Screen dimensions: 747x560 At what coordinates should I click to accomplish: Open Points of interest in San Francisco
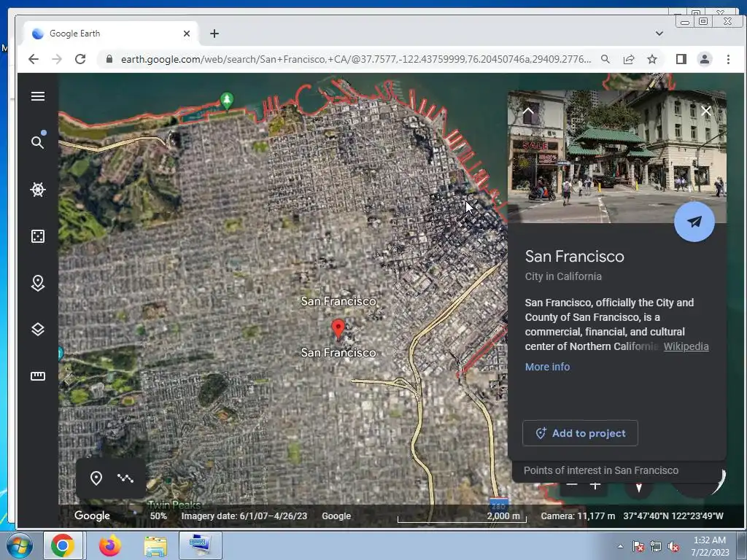pos(601,470)
